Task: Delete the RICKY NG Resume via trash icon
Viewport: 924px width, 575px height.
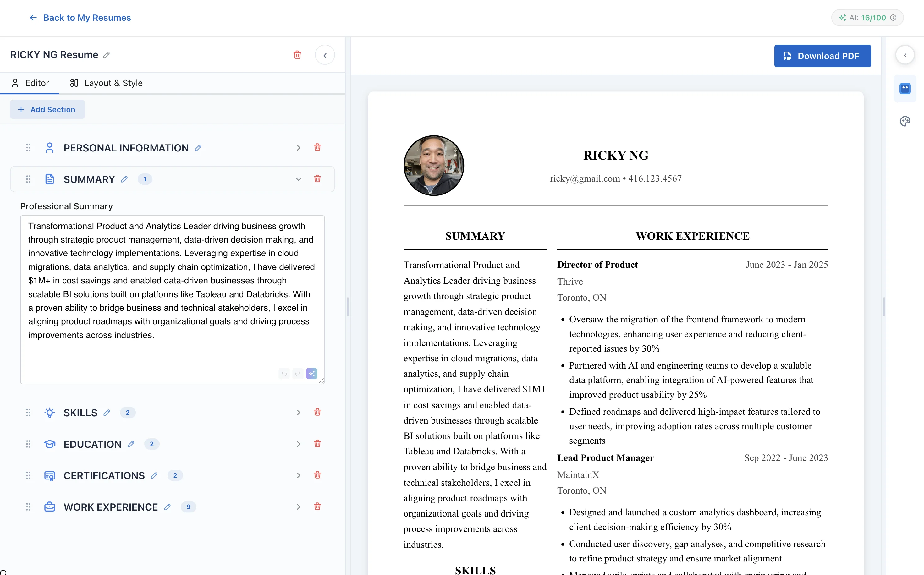Action: 297,55
